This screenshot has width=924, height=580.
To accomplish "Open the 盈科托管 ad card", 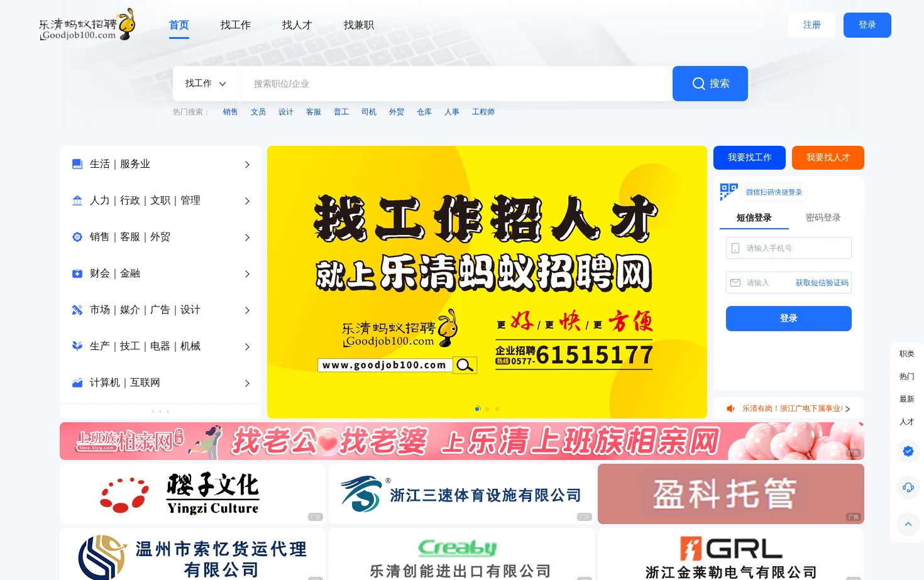I will coord(731,494).
